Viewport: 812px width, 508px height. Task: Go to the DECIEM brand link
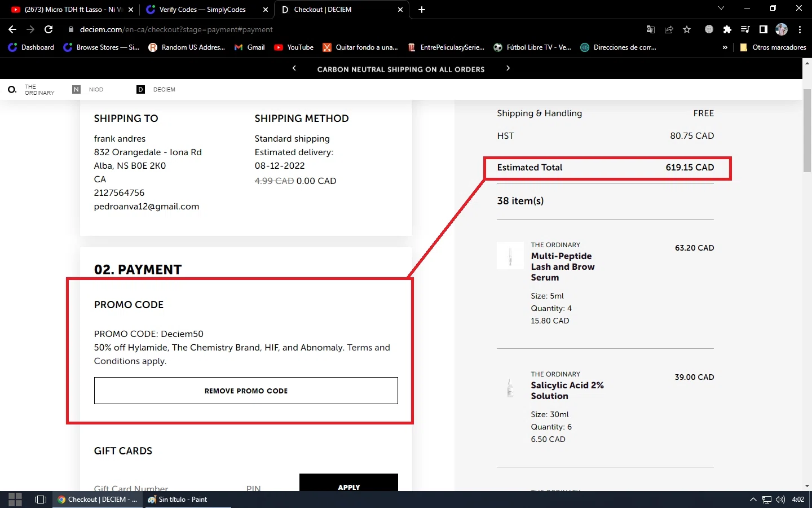(156, 89)
